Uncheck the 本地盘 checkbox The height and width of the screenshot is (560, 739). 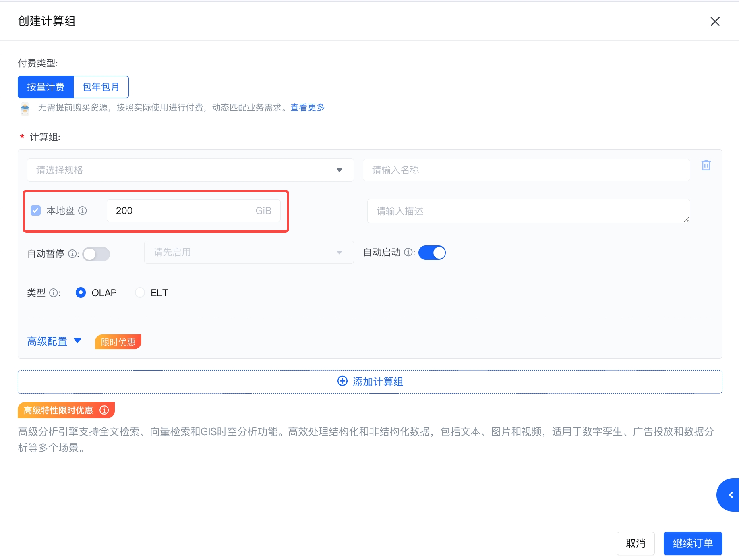(x=36, y=211)
